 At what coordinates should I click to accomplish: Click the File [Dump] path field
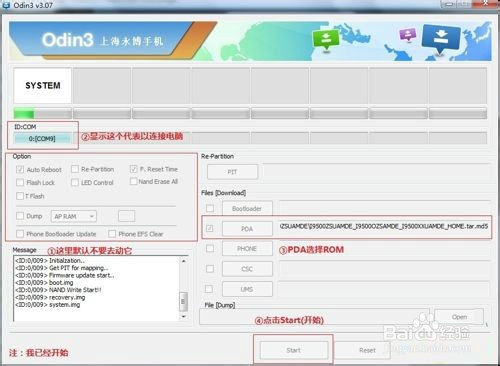[x=315, y=317]
